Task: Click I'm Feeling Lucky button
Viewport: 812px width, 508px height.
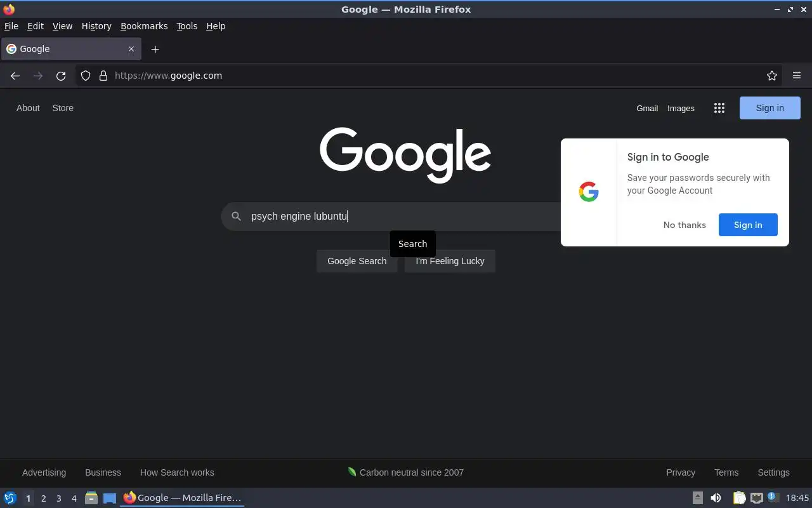Action: [x=450, y=261]
